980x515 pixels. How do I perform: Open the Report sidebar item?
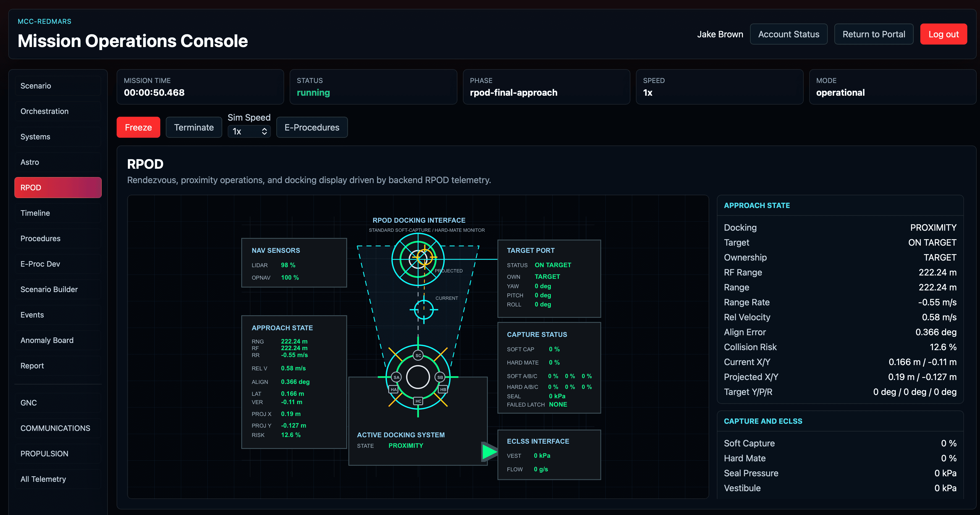58,366
